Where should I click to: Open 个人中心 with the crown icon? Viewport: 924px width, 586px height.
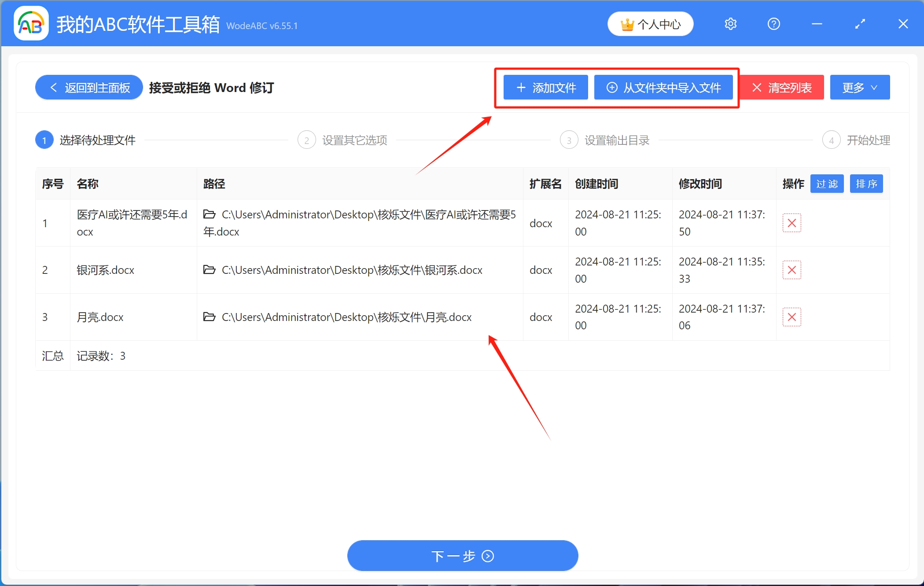click(650, 24)
